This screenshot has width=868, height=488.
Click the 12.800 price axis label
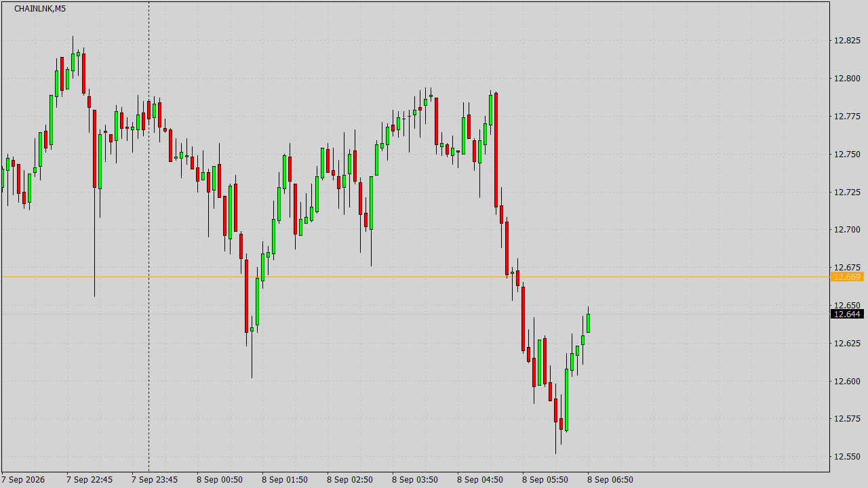click(847, 79)
